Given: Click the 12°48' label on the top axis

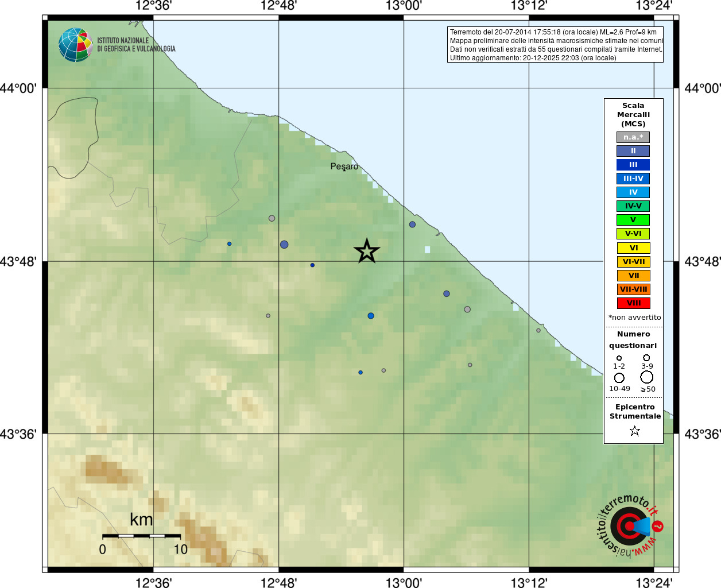Looking at the screenshot, I should tap(278, 6).
